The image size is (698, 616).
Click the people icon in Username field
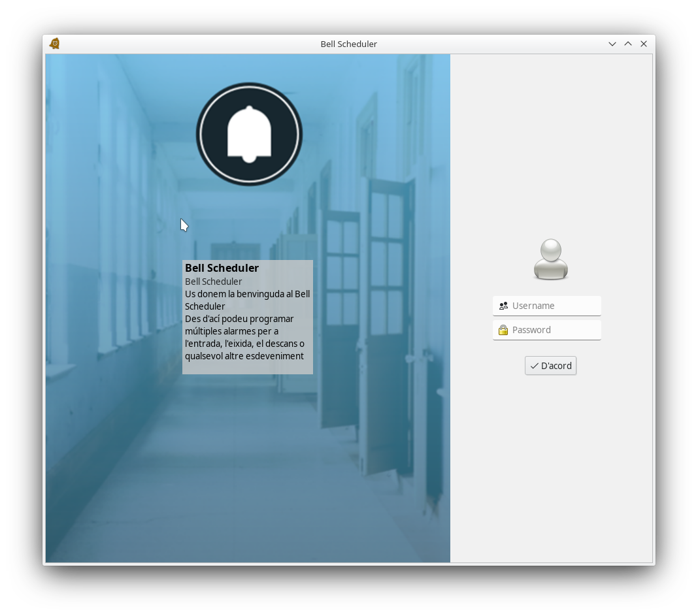[x=503, y=306]
